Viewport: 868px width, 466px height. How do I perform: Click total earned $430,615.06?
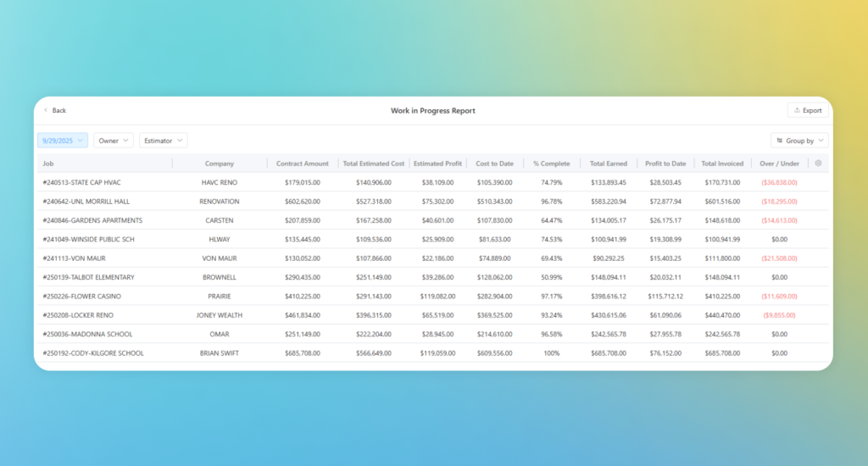[609, 315]
